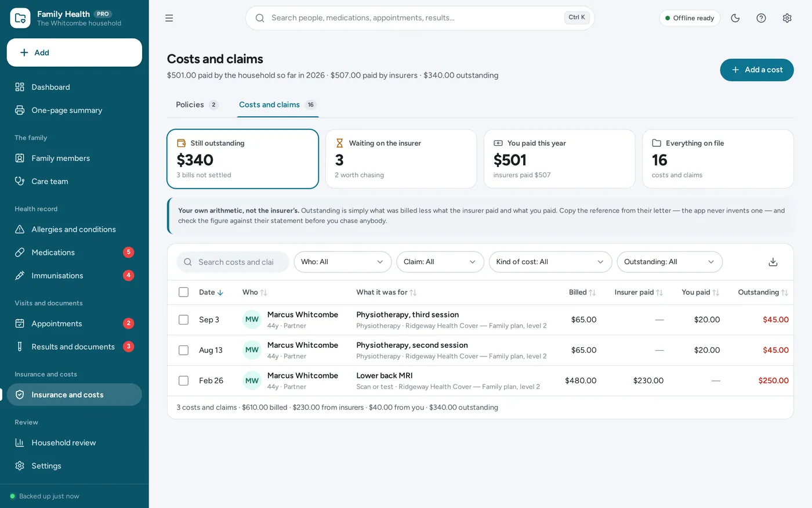The height and width of the screenshot is (508, 812).
Task: Filter by the Still outstanding card
Action: coord(243,159)
